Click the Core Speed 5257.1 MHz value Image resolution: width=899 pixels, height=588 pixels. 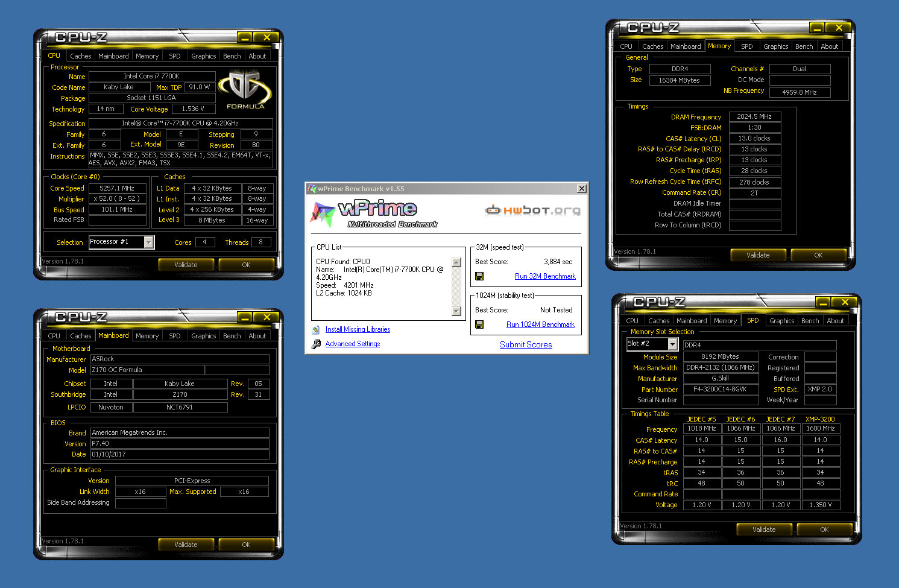coord(117,188)
